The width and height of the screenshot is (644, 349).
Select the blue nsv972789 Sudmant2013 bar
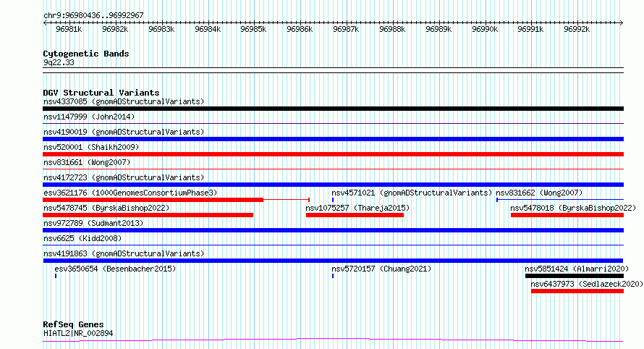click(x=333, y=230)
